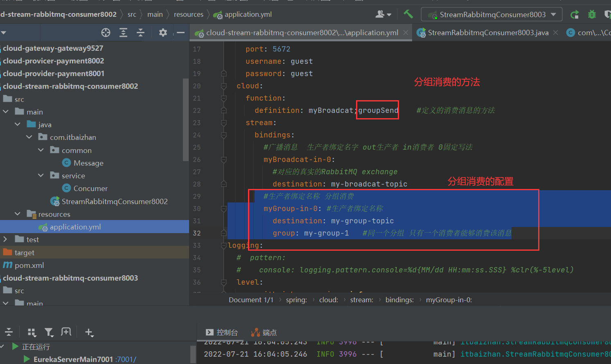Switch to the 端点 endpoints tab
611x364 pixels.
point(264,332)
